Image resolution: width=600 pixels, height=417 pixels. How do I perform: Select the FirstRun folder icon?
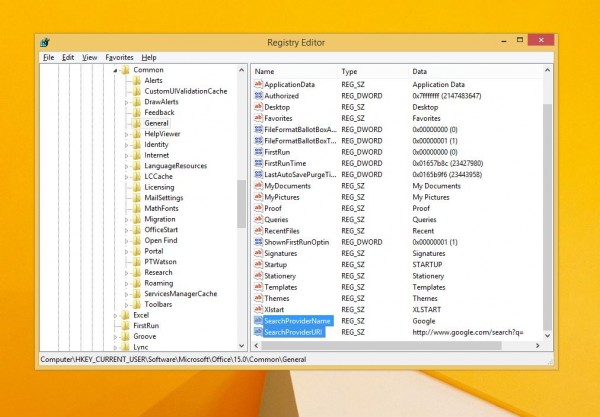(x=125, y=326)
